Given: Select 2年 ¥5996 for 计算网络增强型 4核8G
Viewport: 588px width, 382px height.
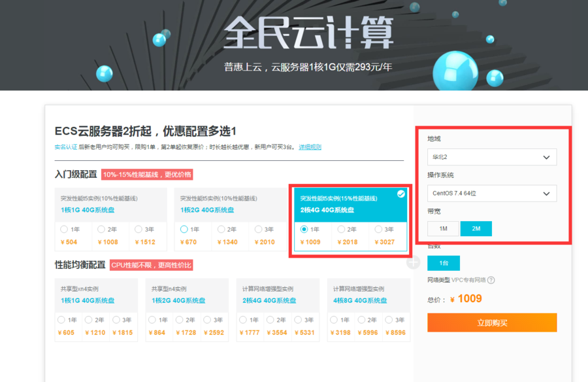Looking at the screenshot, I should pos(361,320).
